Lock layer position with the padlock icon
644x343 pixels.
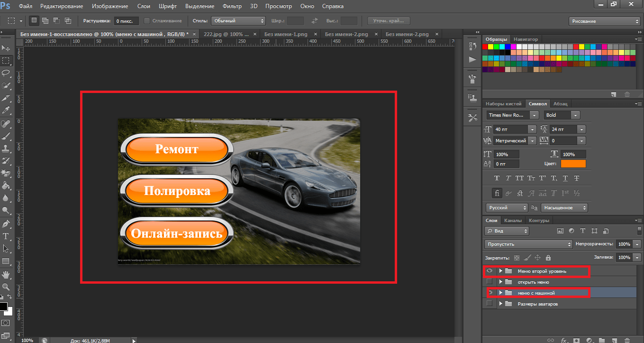point(548,258)
